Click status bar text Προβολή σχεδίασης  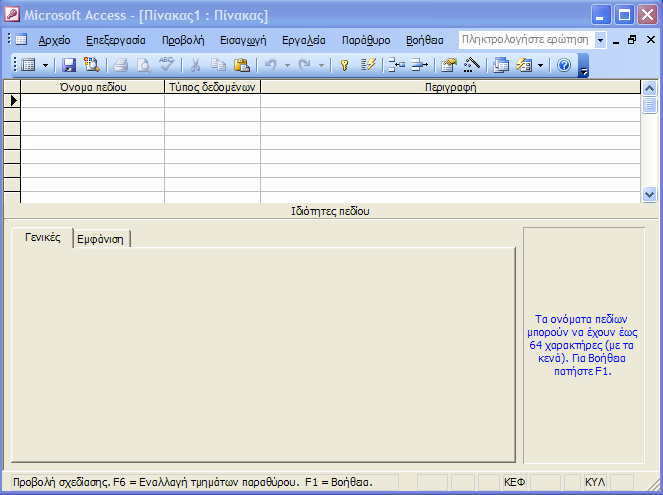pyautogui.click(x=62, y=482)
